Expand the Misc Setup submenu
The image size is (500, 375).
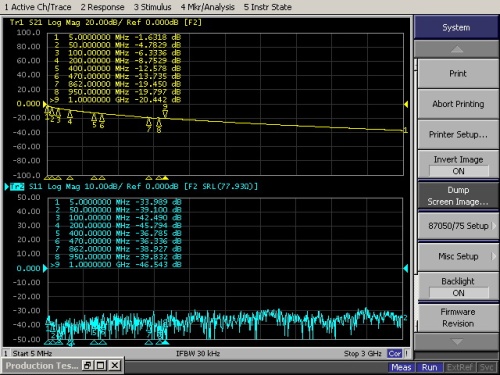coord(458,256)
